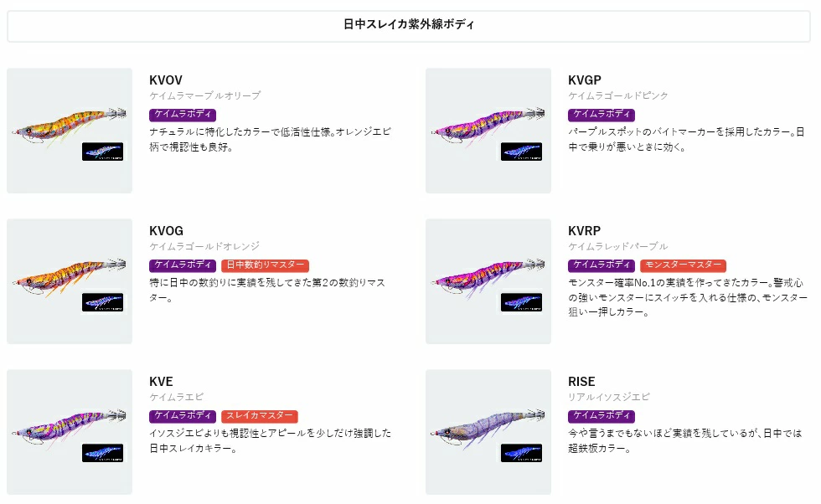Click the ケイムラボディ tag under KVOV

[x=183, y=115]
